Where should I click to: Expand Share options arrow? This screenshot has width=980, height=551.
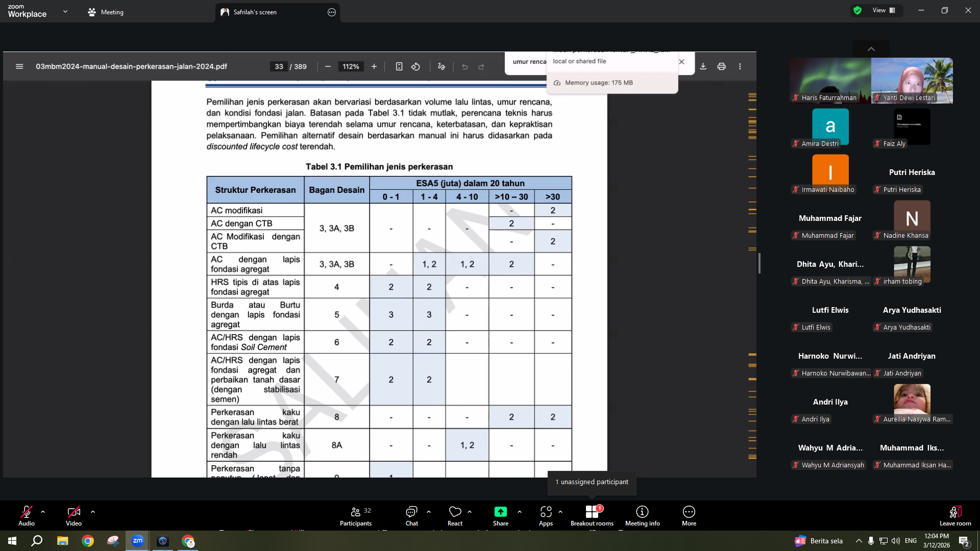[520, 512]
